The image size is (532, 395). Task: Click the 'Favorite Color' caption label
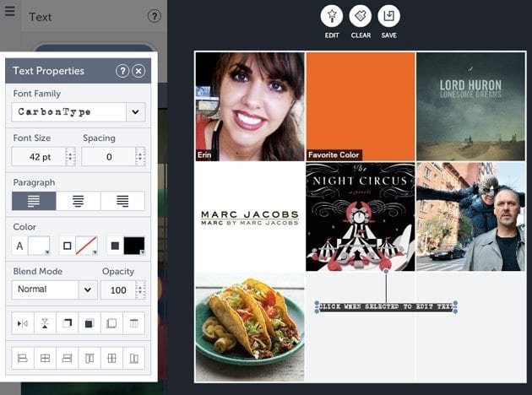tap(334, 155)
